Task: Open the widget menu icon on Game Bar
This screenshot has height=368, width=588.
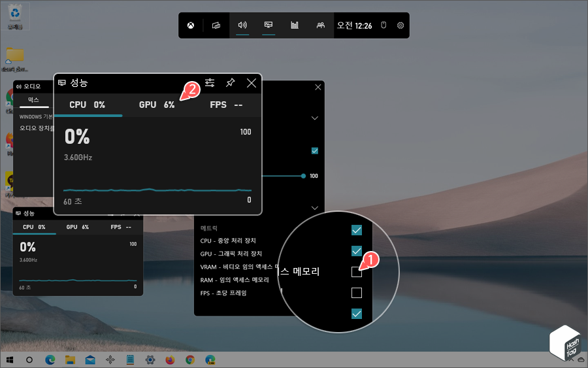Action: coord(216,25)
